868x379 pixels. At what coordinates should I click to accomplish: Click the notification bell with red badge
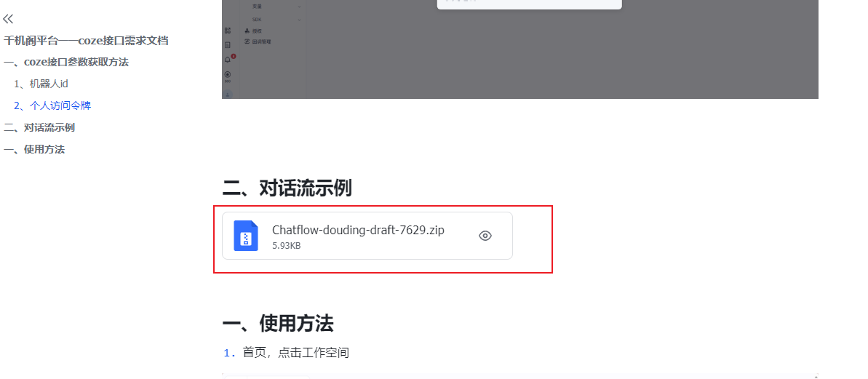pyautogui.click(x=228, y=59)
